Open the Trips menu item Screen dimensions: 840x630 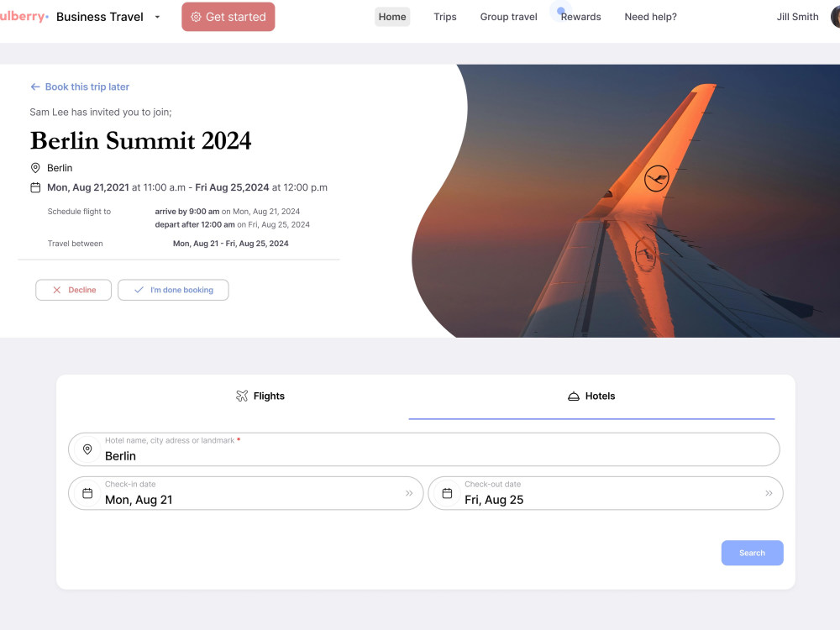click(x=444, y=17)
